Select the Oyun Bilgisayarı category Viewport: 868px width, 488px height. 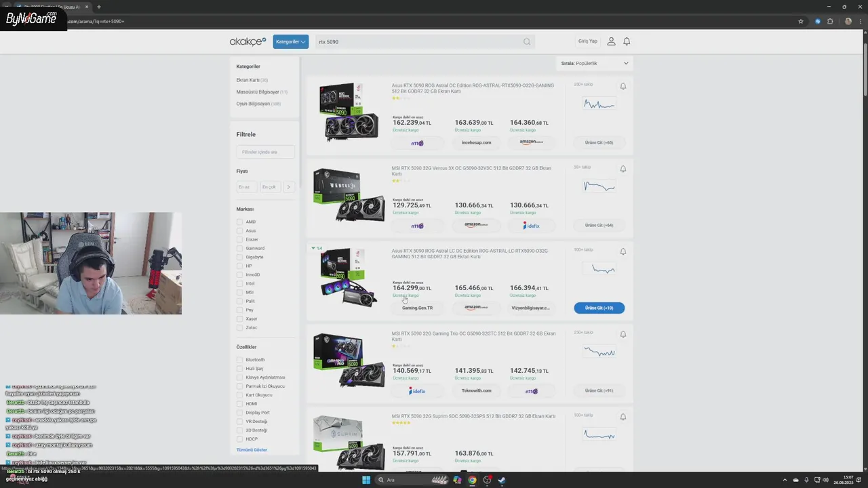pyautogui.click(x=258, y=104)
